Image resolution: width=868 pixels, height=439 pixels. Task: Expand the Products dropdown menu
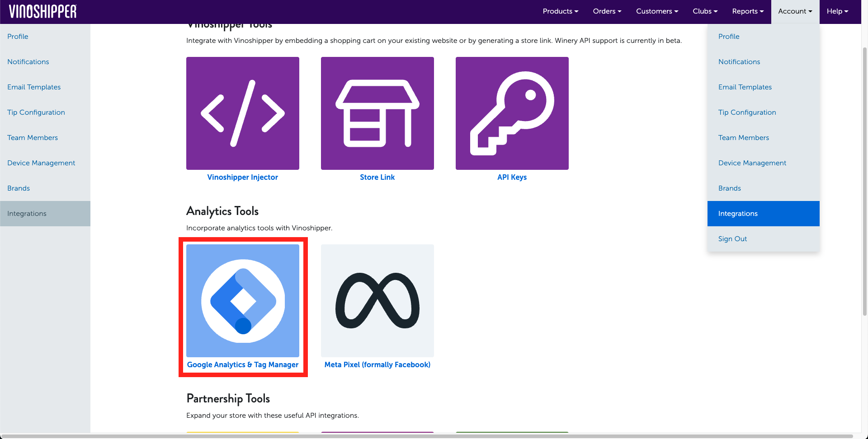561,11
